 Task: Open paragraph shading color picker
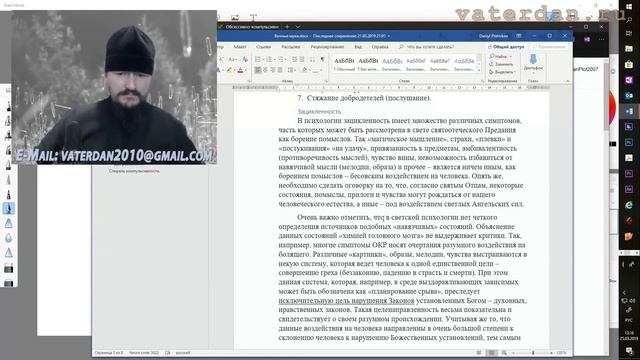click(x=305, y=70)
